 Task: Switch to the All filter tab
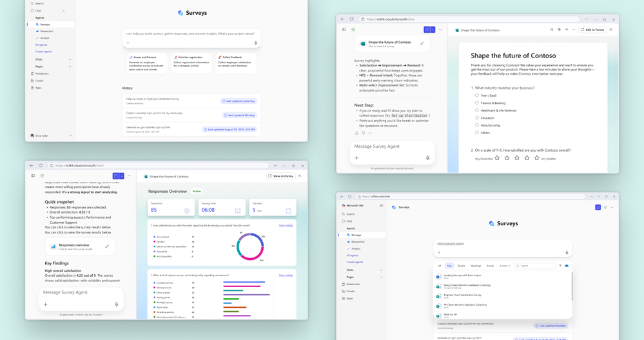click(x=440, y=266)
